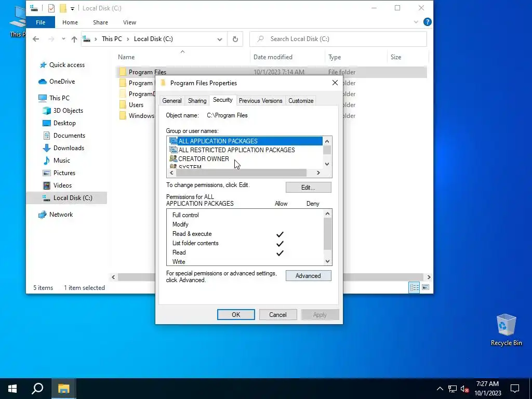
Task: Click File Explorer taskbar icon
Action: 63,389
